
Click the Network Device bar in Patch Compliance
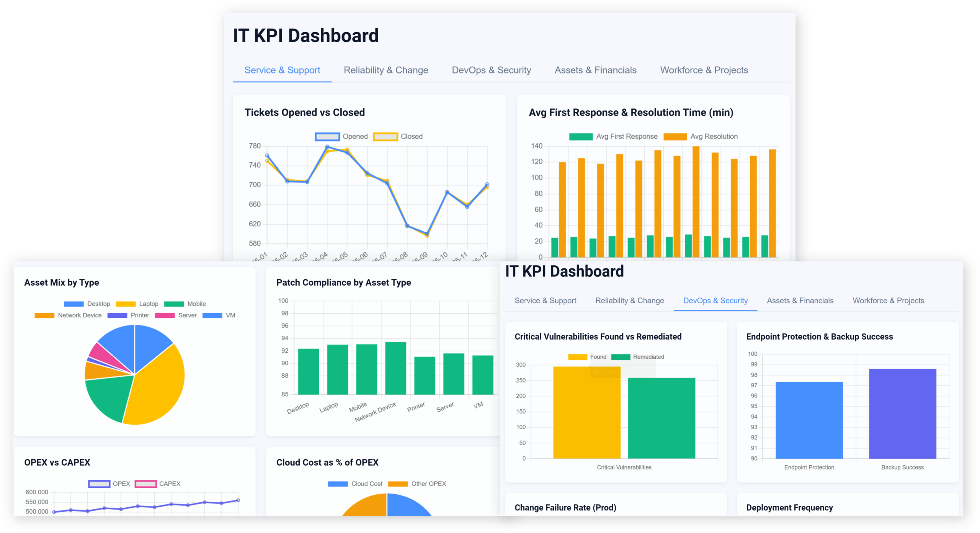pyautogui.click(x=395, y=368)
